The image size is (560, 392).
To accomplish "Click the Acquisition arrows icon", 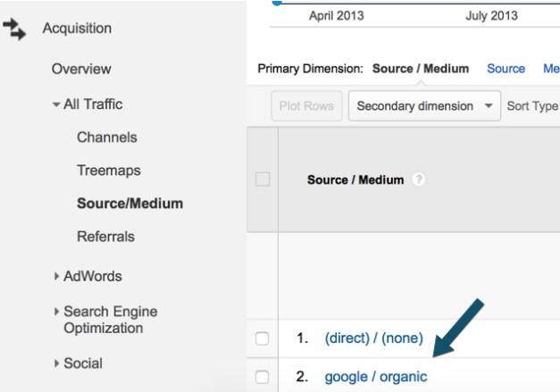I will (x=14, y=29).
